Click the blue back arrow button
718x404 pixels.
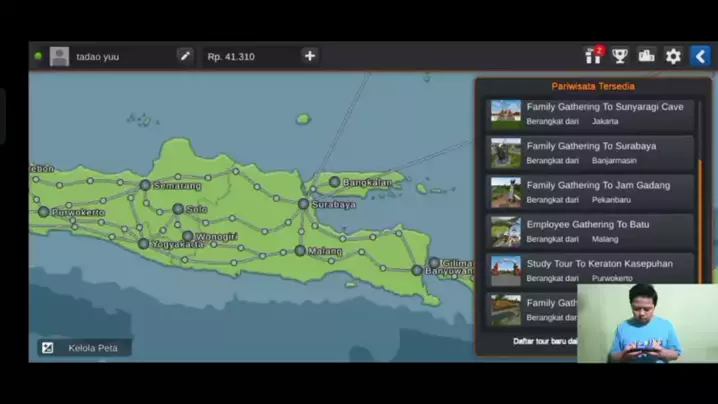pyautogui.click(x=700, y=56)
